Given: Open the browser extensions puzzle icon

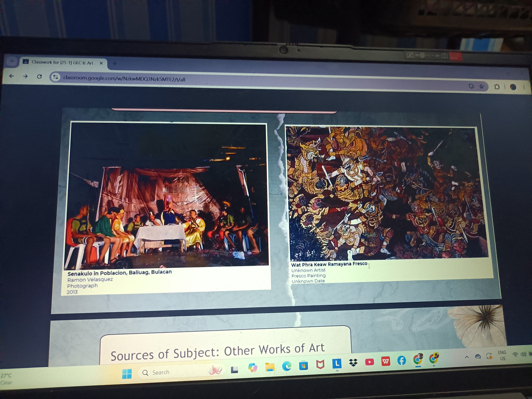Looking at the screenshot, I should point(497,87).
